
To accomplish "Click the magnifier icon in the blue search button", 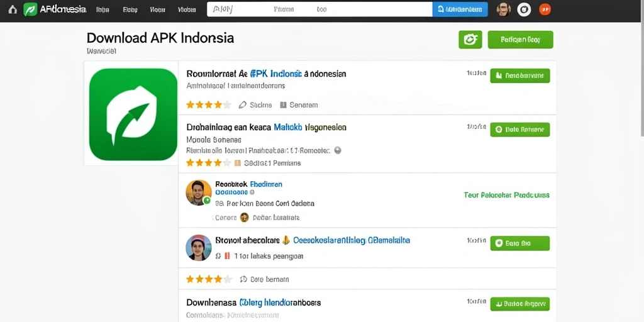I will (441, 9).
